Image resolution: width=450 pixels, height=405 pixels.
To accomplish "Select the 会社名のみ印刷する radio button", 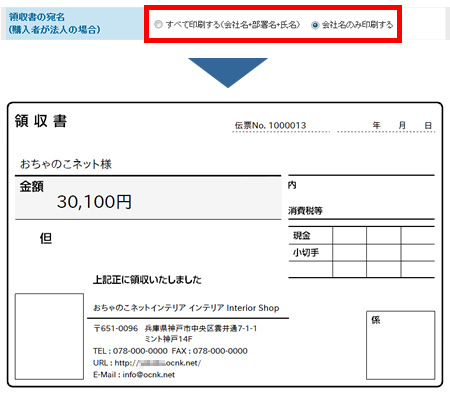I will point(315,25).
